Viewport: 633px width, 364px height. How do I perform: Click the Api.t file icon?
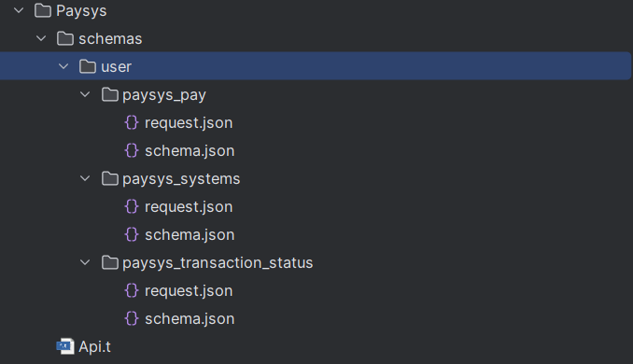[x=65, y=346]
